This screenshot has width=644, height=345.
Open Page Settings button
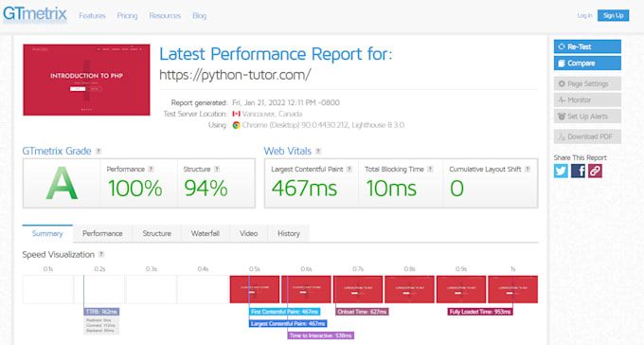click(x=587, y=83)
